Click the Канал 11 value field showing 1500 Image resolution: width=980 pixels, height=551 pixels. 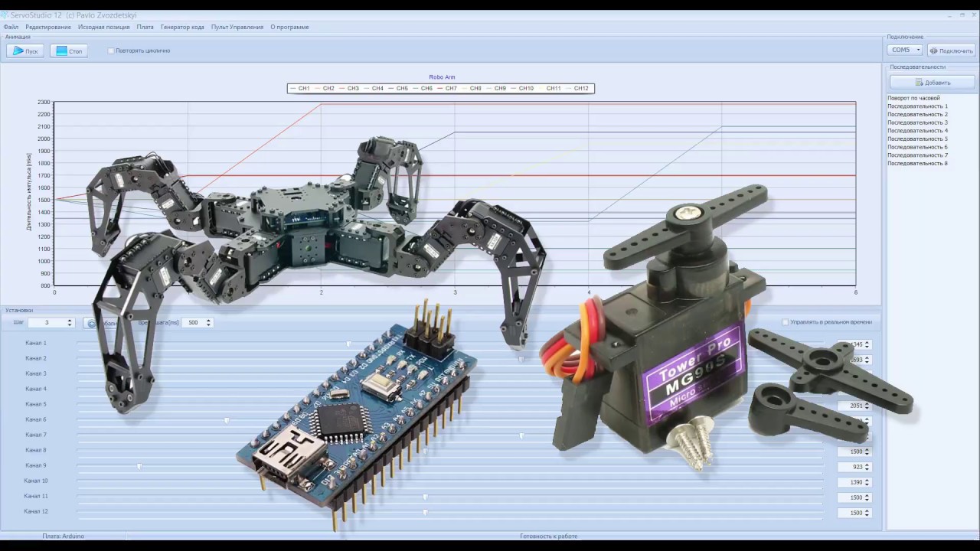pyautogui.click(x=854, y=497)
